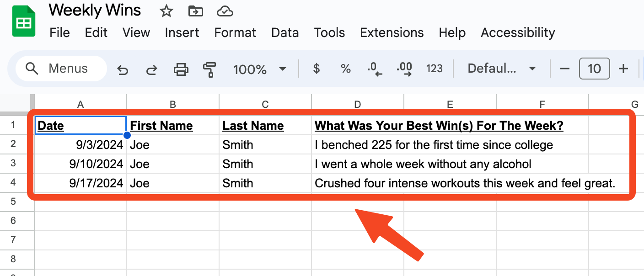
Task: Activate the paint format tool
Action: point(209,69)
